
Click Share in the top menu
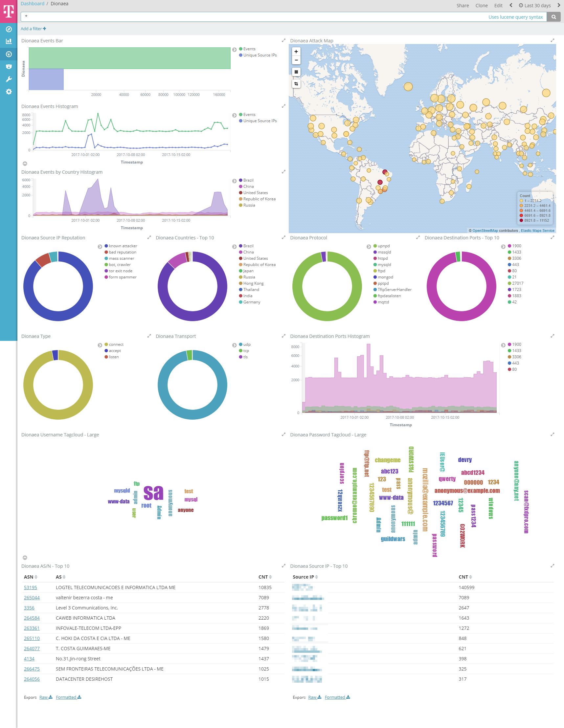pyautogui.click(x=462, y=5)
